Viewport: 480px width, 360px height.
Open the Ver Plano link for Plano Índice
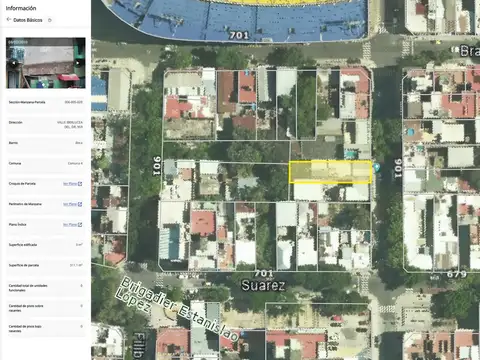tap(70, 225)
